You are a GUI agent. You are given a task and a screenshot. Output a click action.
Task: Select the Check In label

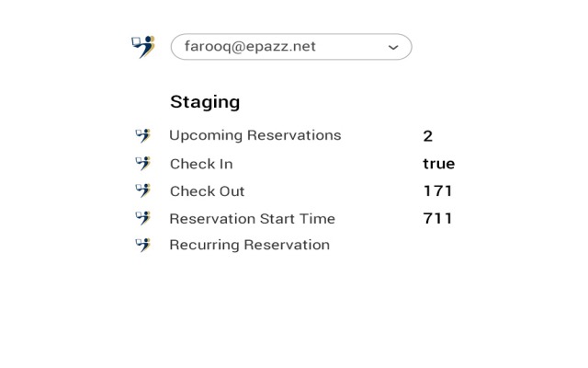201,164
